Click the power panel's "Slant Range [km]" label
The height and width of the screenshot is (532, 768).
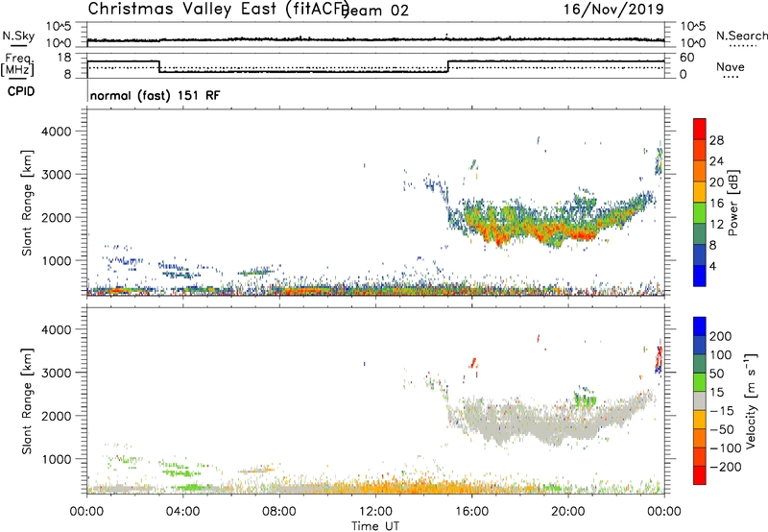[x=27, y=203]
